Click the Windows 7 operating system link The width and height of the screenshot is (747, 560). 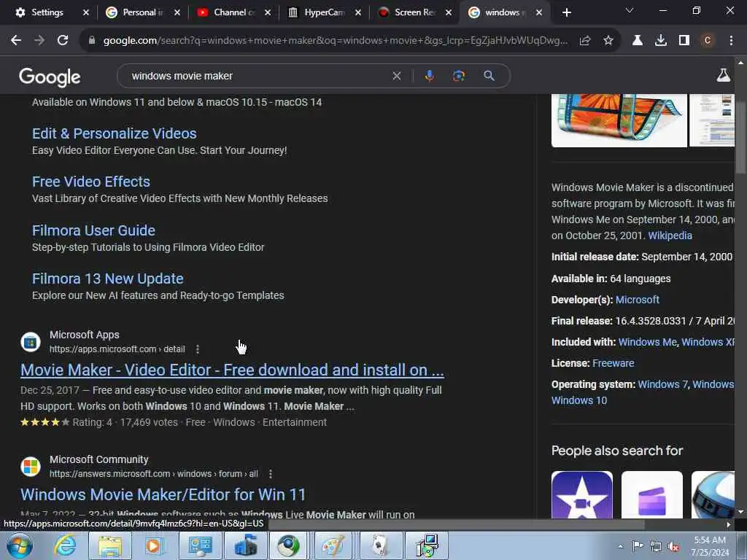[662, 384]
